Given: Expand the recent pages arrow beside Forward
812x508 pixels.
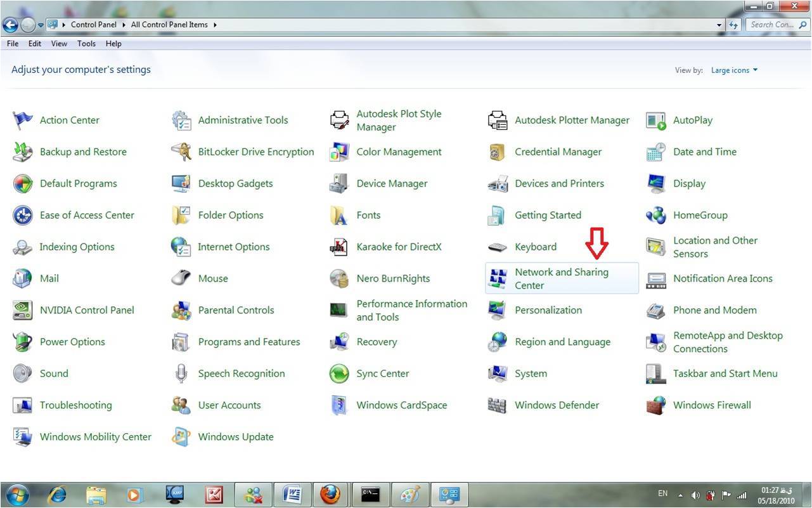Looking at the screenshot, I should click(x=41, y=25).
